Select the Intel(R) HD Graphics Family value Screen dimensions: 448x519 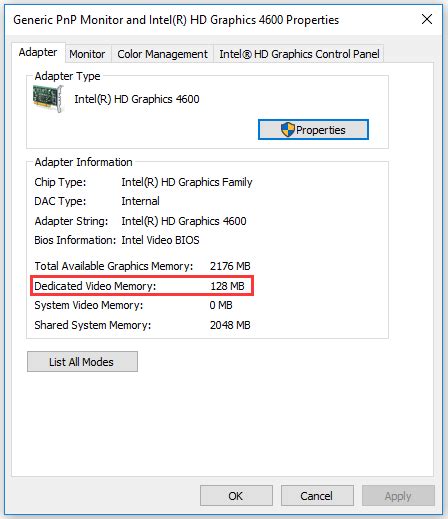187,182
